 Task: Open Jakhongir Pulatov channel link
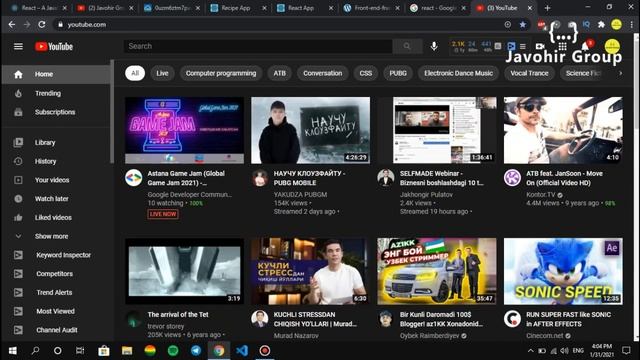[426, 195]
